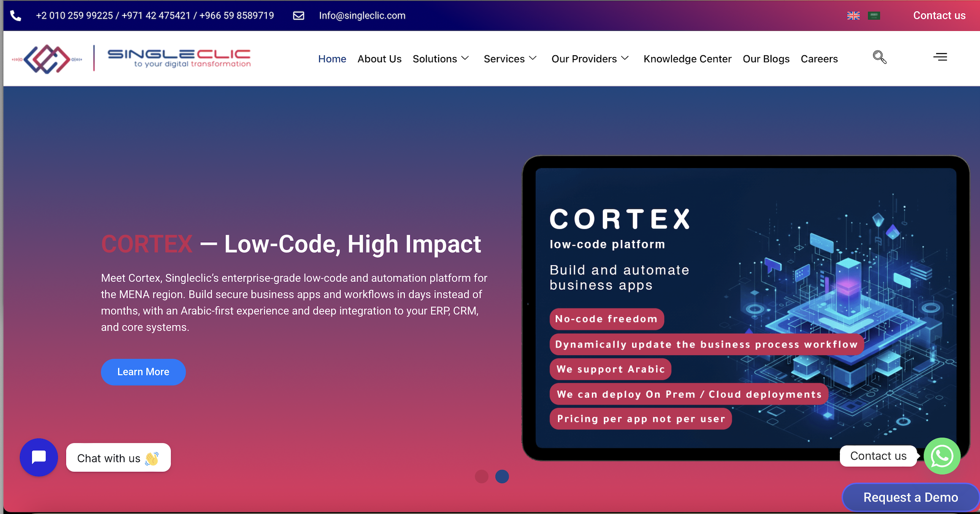The width and height of the screenshot is (980, 514).
Task: Click the Singleclic logo
Action: 131,59
